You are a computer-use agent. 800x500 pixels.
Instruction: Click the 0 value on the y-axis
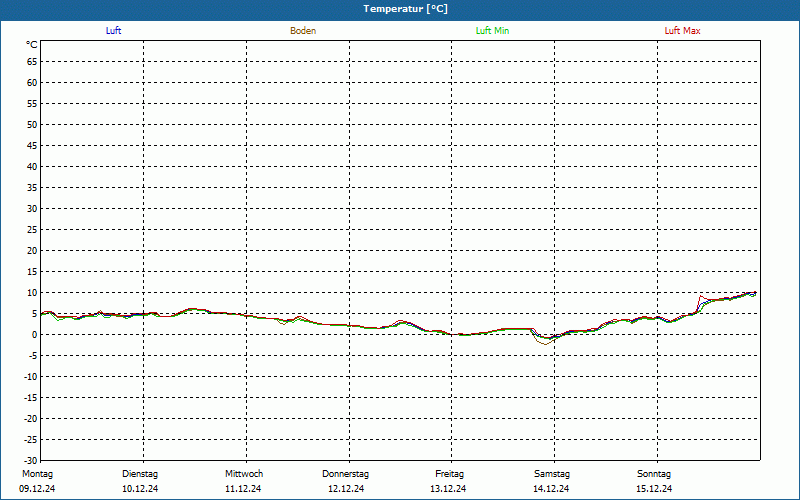coord(35,335)
